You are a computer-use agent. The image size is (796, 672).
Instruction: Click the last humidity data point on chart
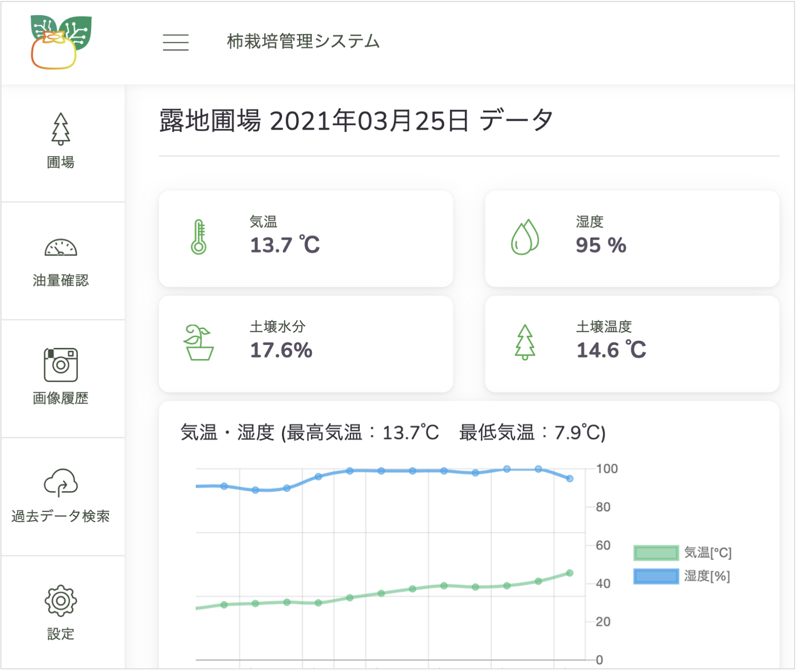569,478
